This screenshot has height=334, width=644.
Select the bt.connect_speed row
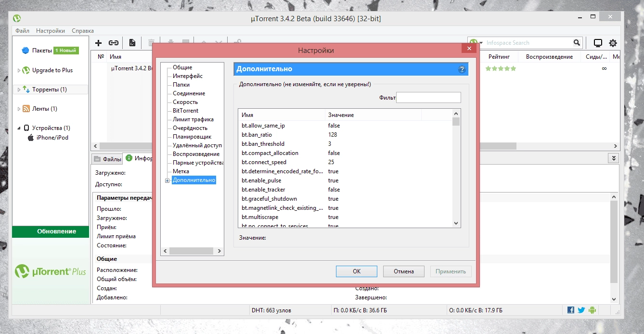[345, 162]
